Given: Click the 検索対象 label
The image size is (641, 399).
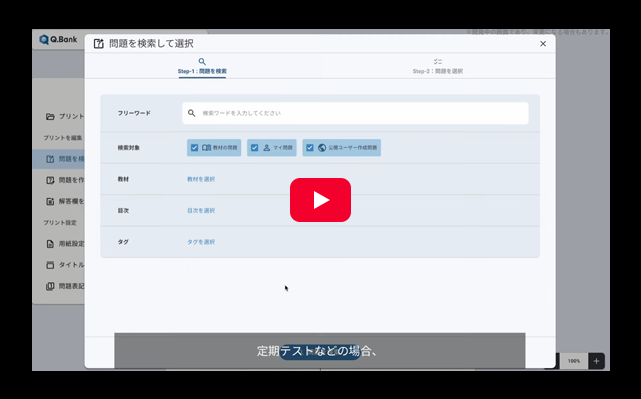Looking at the screenshot, I should tap(129, 148).
